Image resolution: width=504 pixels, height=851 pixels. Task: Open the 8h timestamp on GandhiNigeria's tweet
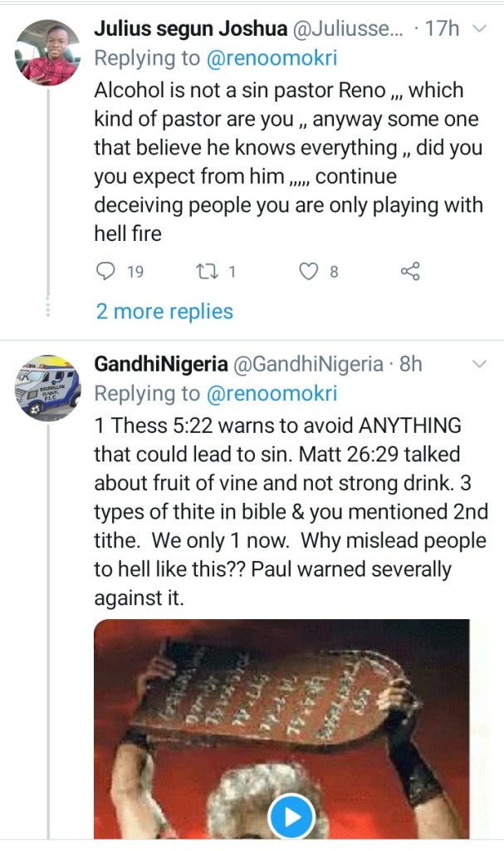pos(411,364)
